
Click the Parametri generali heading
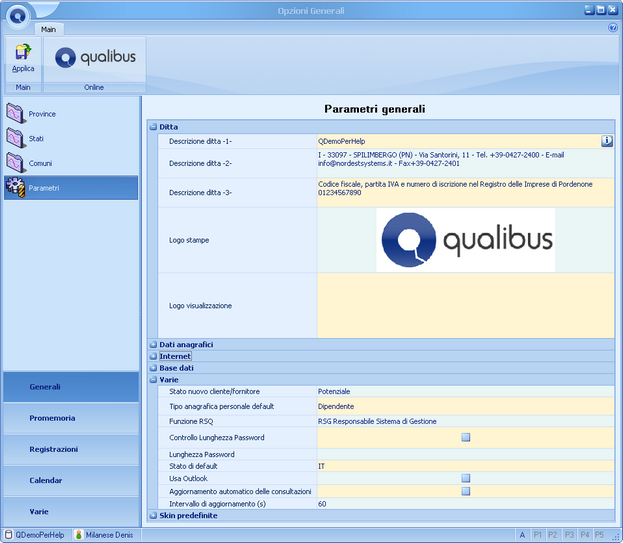pyautogui.click(x=375, y=109)
